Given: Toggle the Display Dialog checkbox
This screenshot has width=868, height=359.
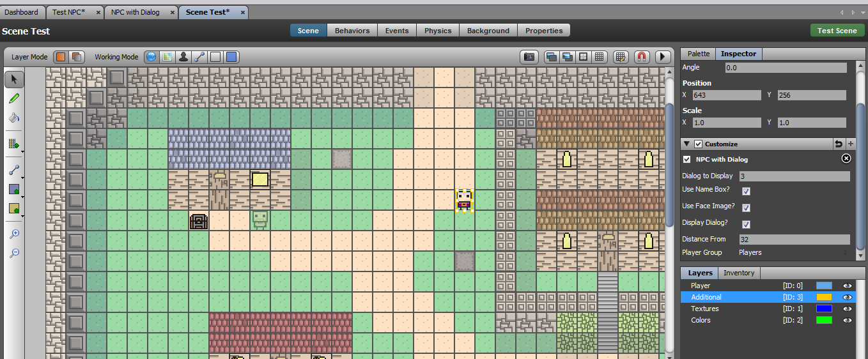Looking at the screenshot, I should (x=746, y=224).
